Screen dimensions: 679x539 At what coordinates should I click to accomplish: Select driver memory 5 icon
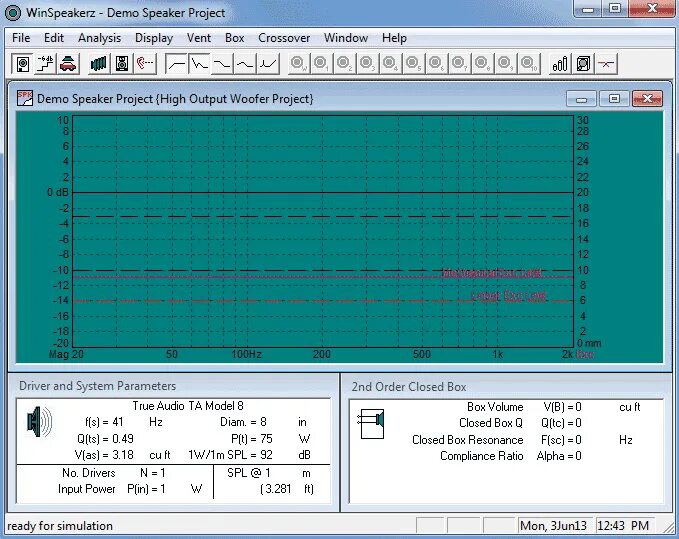coord(413,64)
